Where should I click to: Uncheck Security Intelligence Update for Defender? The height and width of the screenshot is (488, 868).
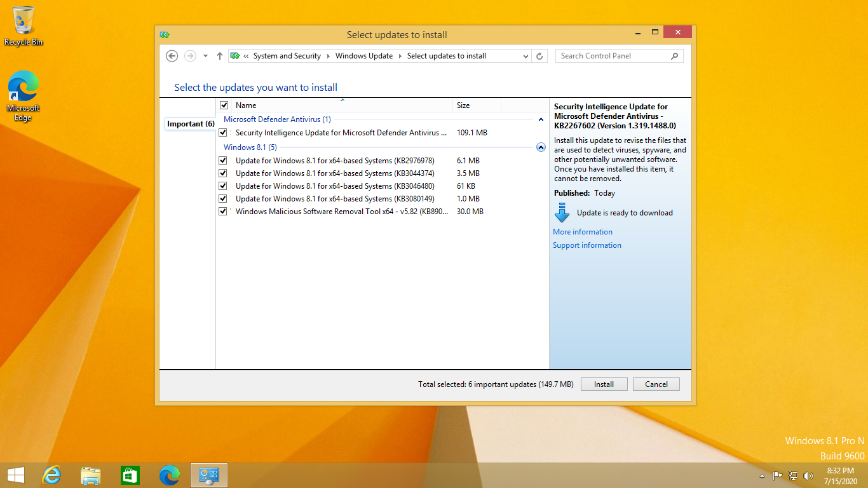pos(223,133)
